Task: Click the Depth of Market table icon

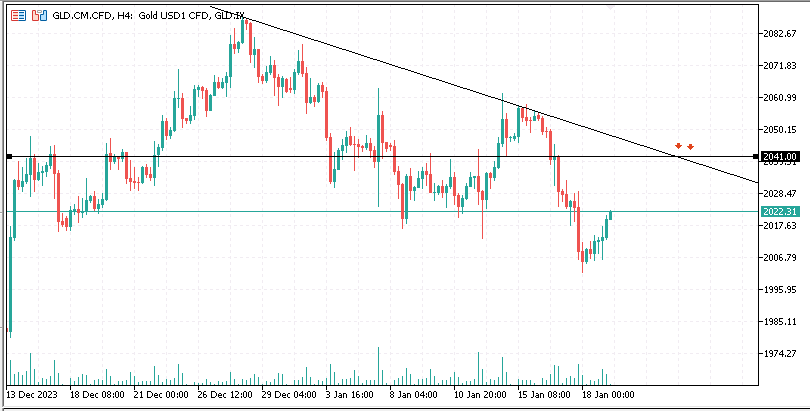Action: (x=19, y=17)
